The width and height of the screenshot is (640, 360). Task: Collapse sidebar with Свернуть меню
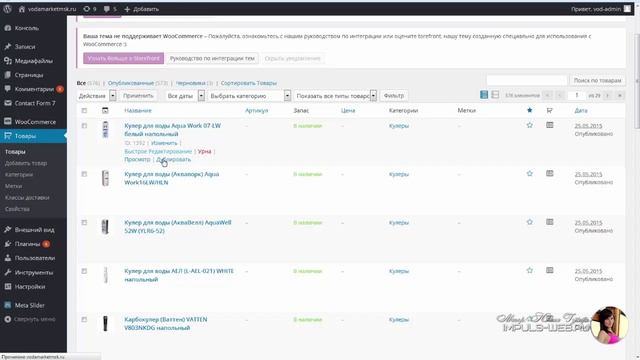(x=33, y=319)
